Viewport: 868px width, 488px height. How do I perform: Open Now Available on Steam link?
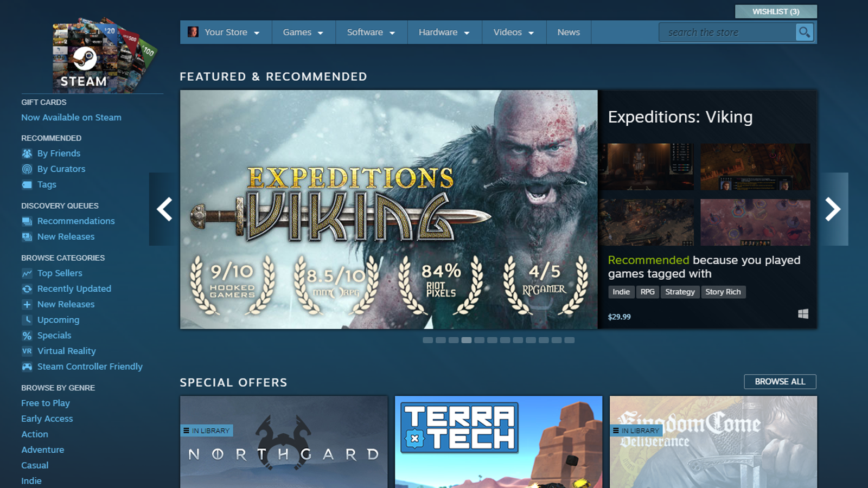click(x=71, y=118)
